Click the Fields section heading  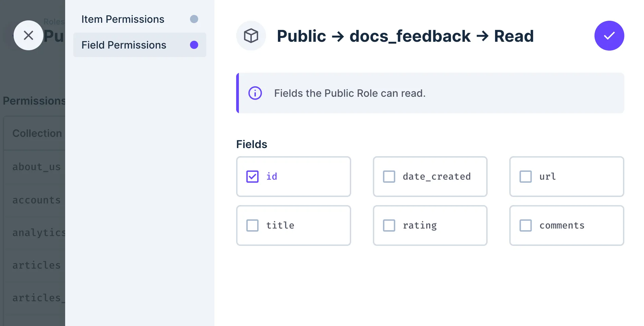click(251, 144)
